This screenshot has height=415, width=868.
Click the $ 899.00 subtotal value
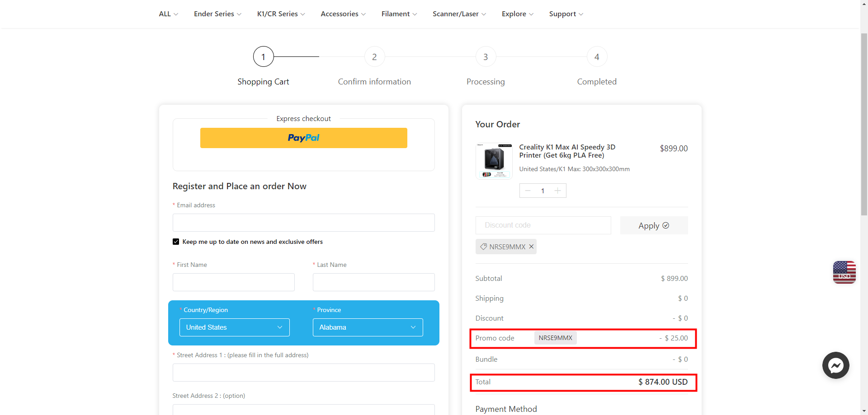pos(674,279)
